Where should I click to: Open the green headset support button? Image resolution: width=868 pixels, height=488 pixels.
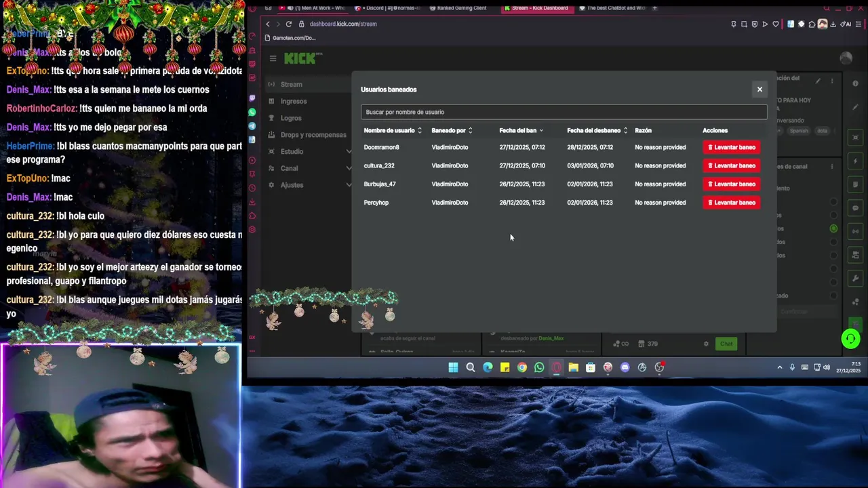(x=850, y=338)
